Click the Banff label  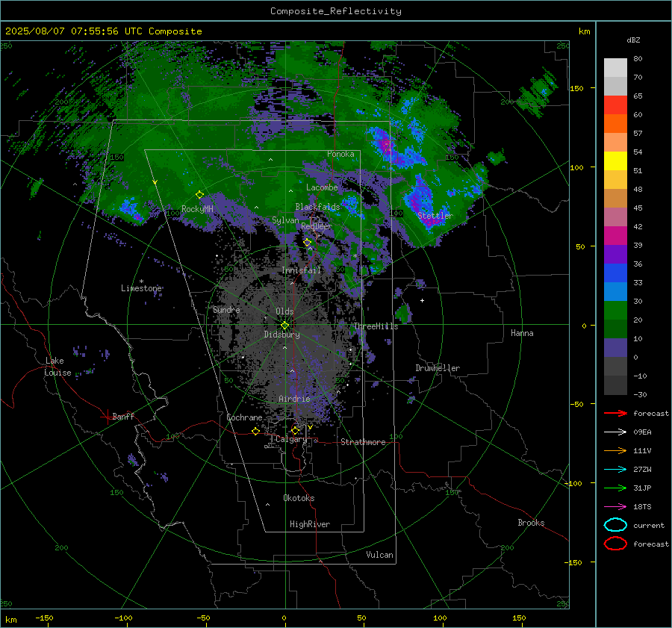(x=123, y=416)
